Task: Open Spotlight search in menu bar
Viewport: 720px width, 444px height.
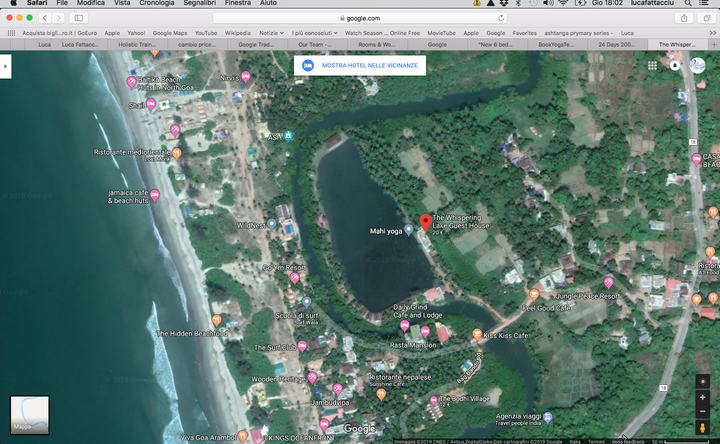Action: 688,3
